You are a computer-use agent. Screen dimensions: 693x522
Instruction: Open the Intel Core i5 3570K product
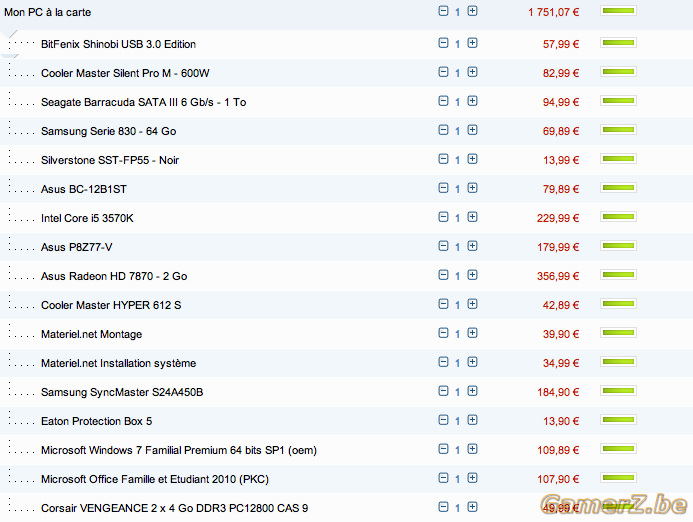coord(87,218)
